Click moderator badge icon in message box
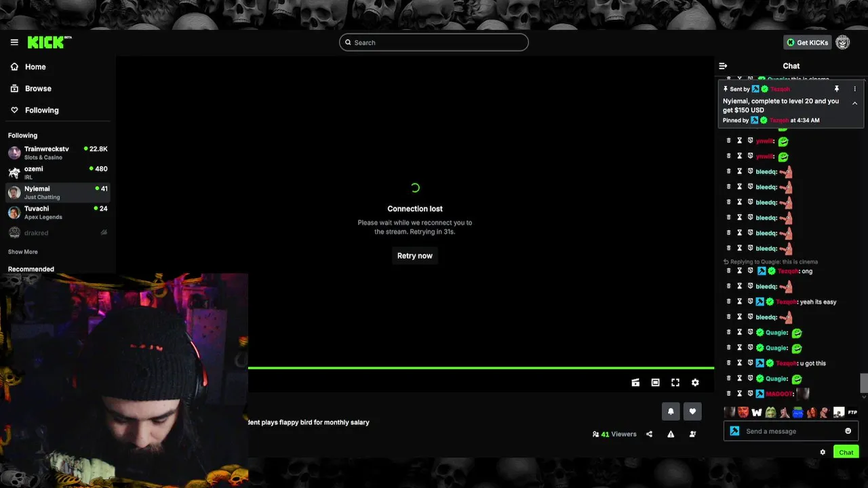868x488 pixels. click(734, 431)
